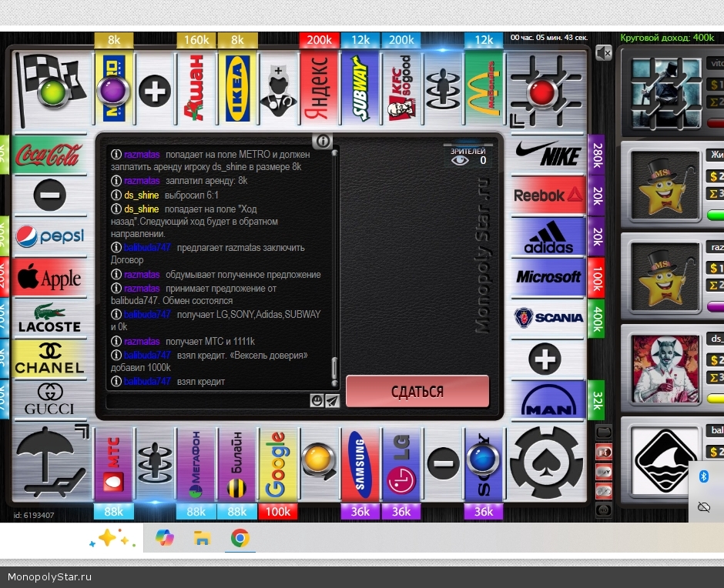The height and width of the screenshot is (588, 724).
Task: Click ds_shine name in 'выбросил 6:1' line
Action: click(x=141, y=195)
